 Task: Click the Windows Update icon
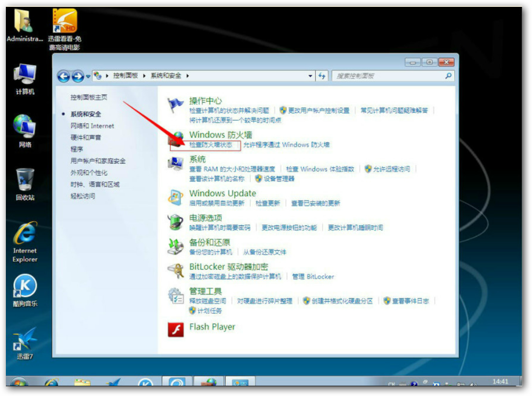click(x=176, y=198)
